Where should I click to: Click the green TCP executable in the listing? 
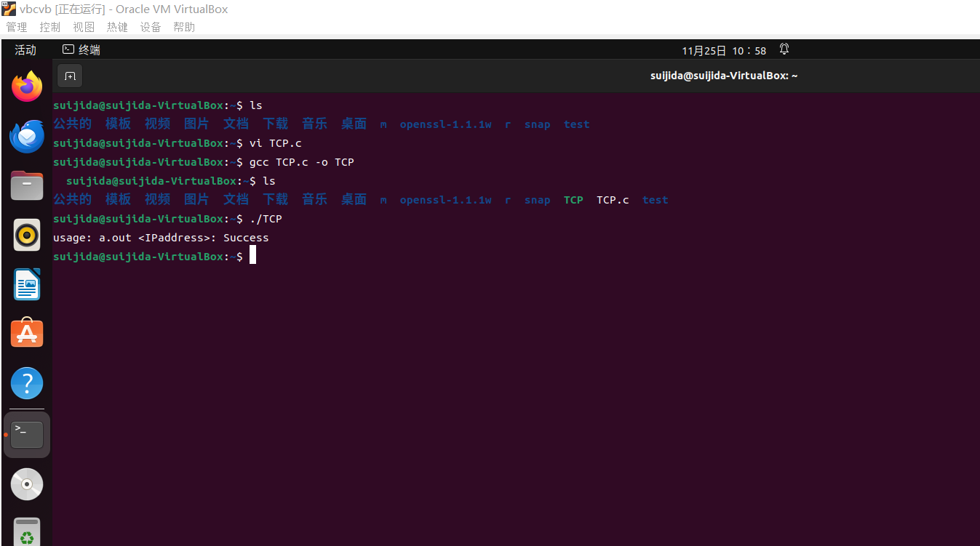click(573, 200)
